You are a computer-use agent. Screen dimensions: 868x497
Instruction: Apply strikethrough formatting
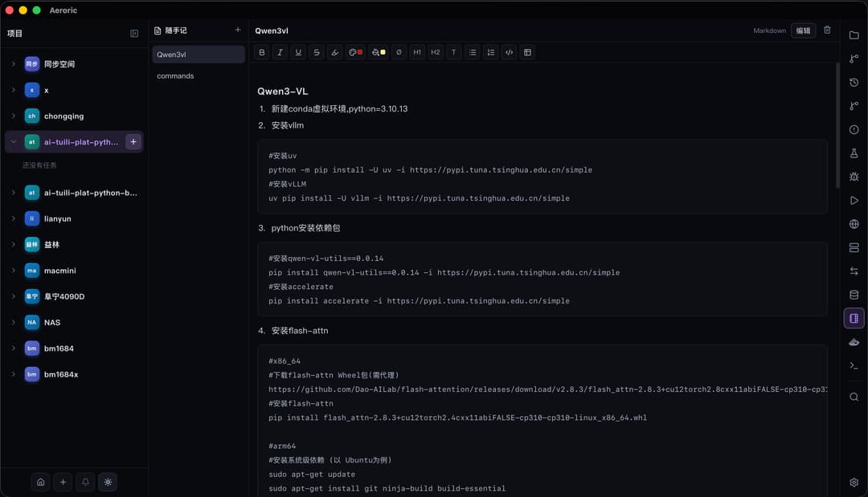coord(317,52)
